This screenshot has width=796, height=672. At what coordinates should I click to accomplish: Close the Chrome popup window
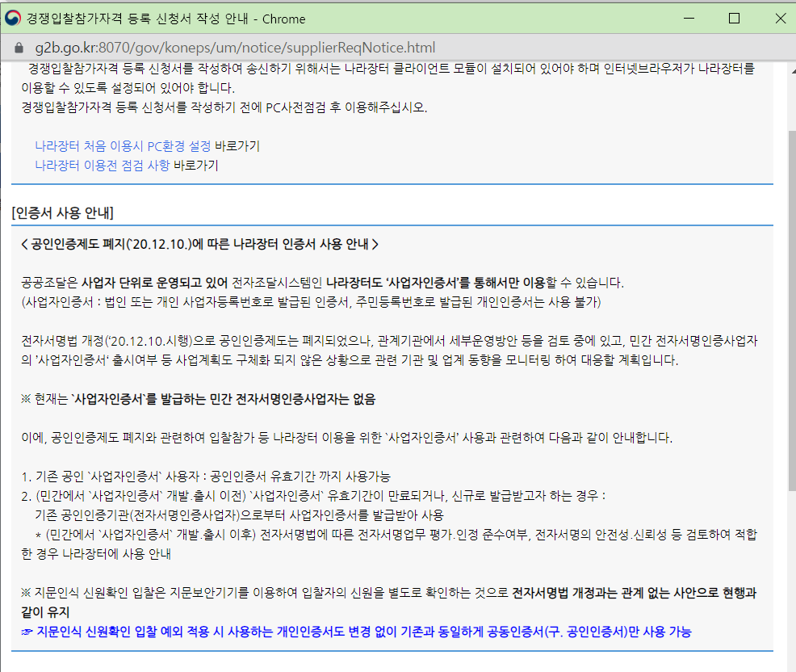click(781, 19)
